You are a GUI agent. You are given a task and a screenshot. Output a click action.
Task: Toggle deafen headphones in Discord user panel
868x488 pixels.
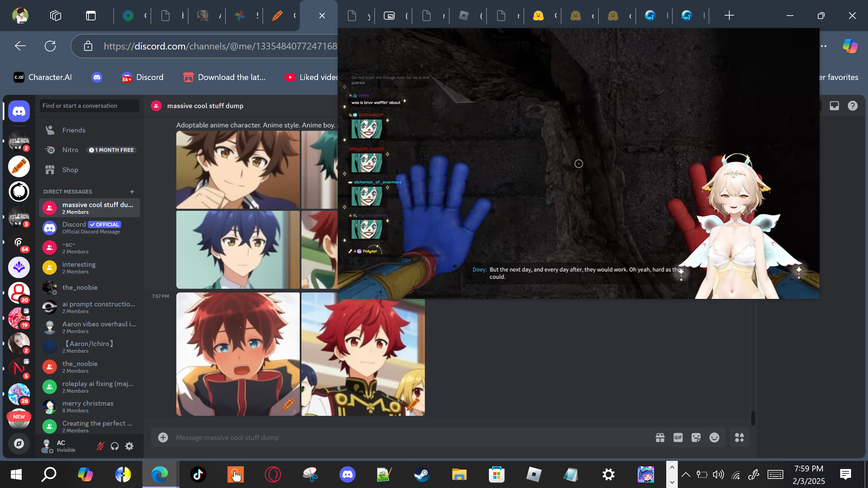(115, 446)
